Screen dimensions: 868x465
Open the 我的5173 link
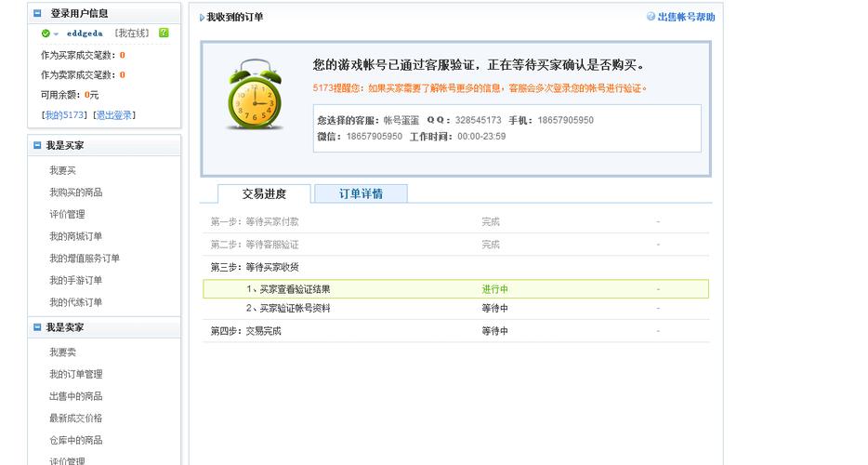(64, 115)
